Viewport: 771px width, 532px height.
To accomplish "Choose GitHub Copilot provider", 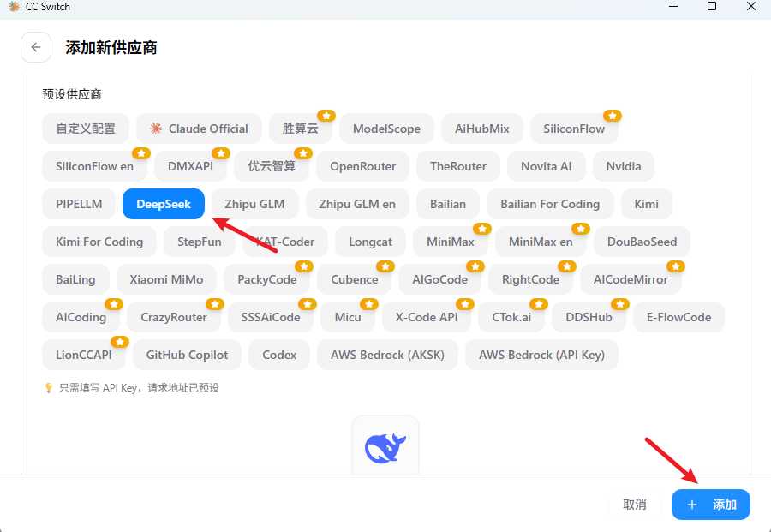I will click(187, 355).
